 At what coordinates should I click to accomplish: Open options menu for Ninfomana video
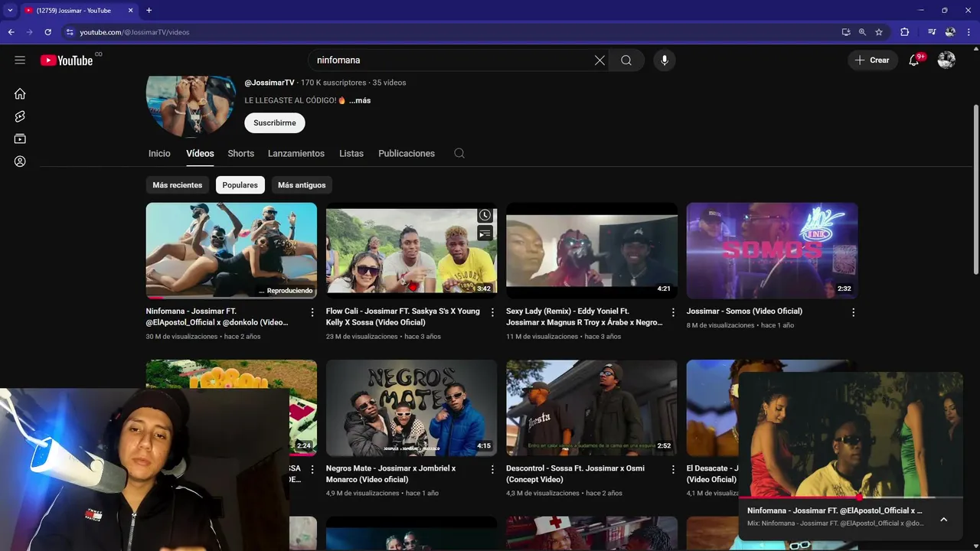click(312, 312)
